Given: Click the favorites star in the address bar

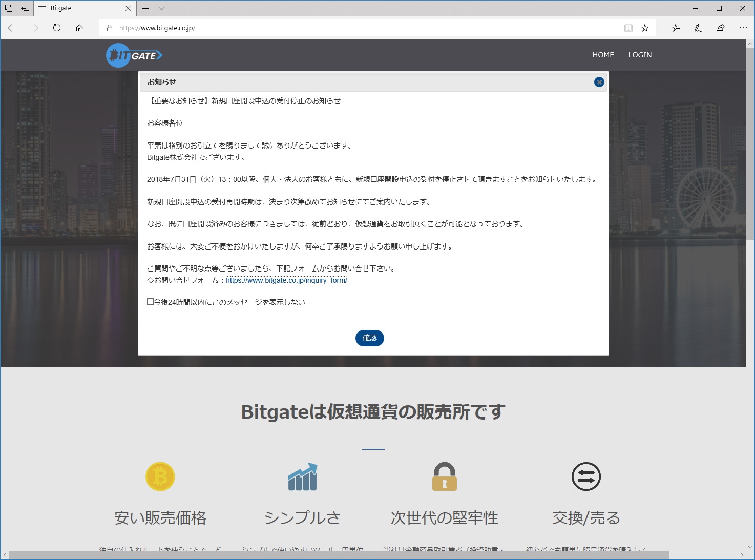Looking at the screenshot, I should click(x=644, y=28).
